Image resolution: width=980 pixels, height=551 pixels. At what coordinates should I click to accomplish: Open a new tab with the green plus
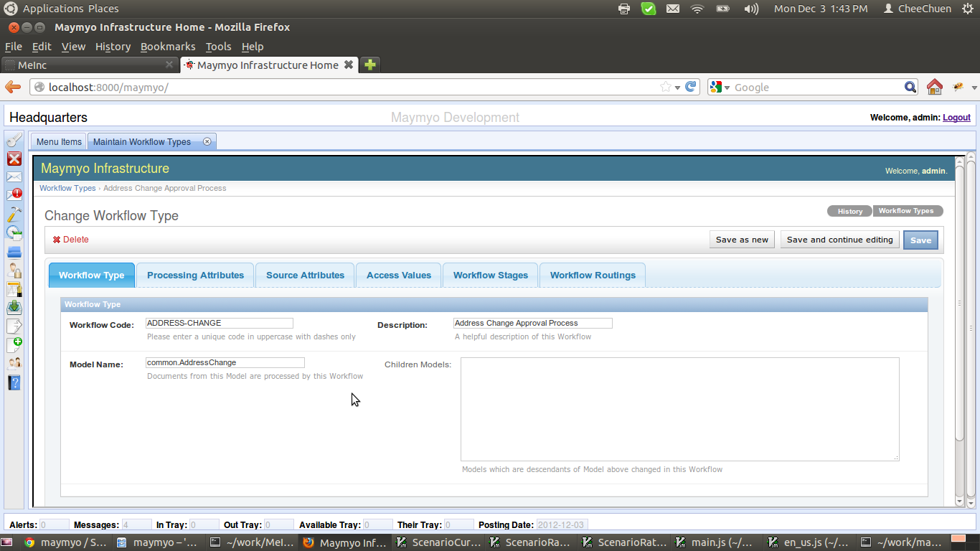click(x=369, y=65)
